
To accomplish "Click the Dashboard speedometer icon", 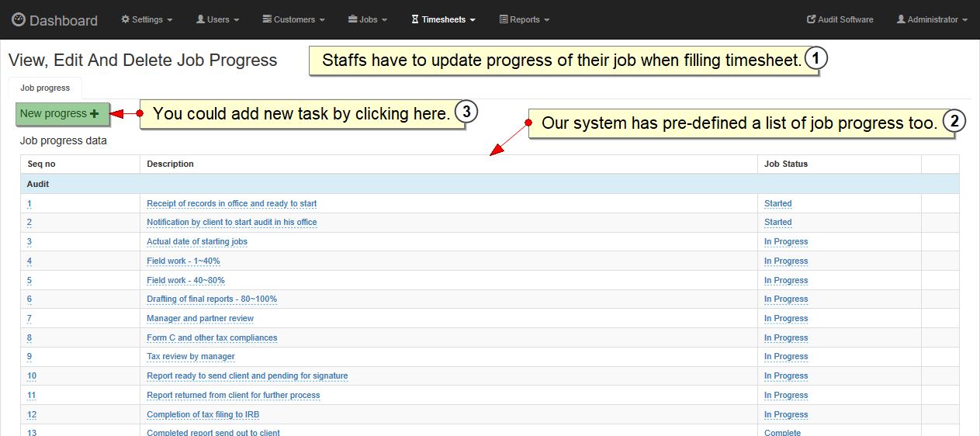I will [19, 20].
